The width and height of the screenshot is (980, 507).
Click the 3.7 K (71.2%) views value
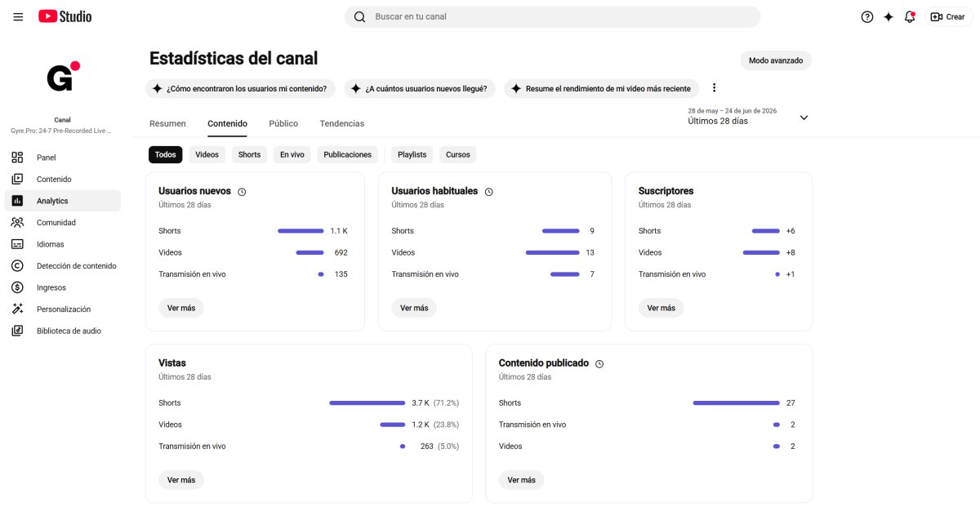pyautogui.click(x=435, y=403)
